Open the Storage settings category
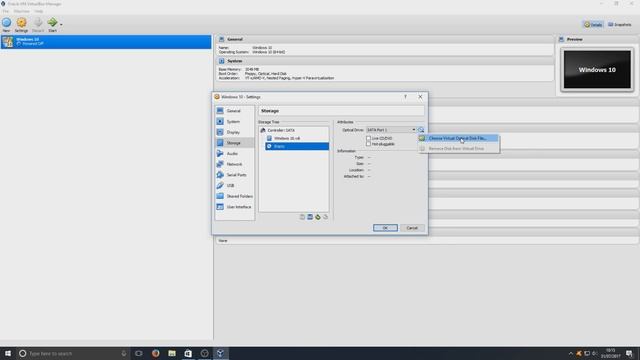 tap(234, 143)
